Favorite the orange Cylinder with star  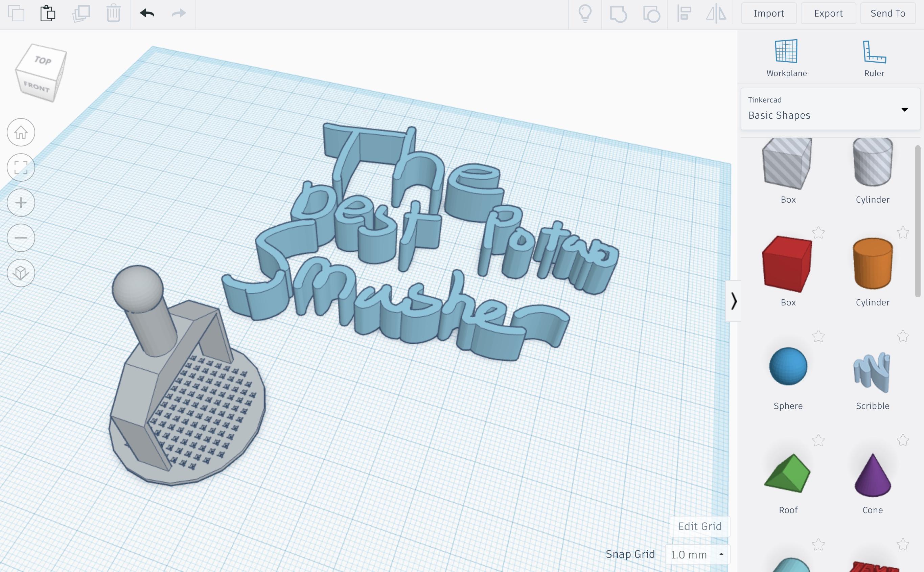pos(903,232)
